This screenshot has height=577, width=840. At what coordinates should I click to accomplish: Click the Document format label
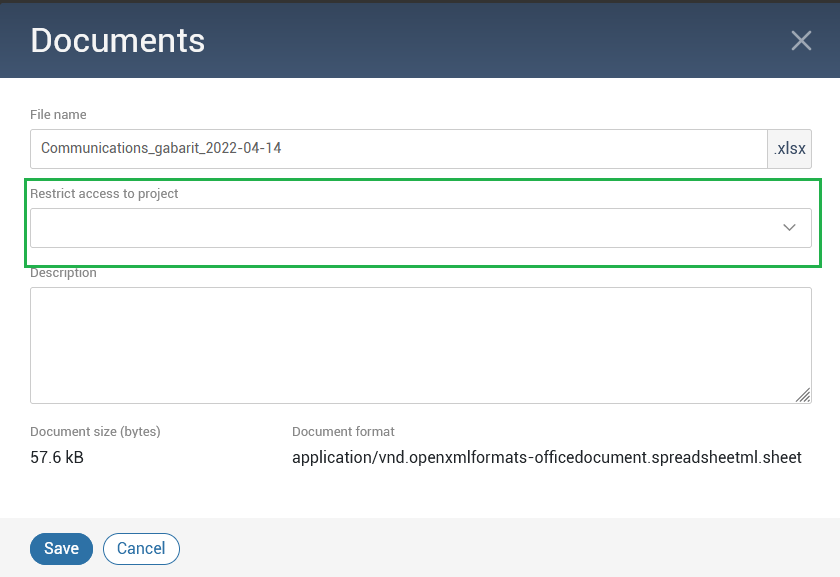(x=343, y=432)
